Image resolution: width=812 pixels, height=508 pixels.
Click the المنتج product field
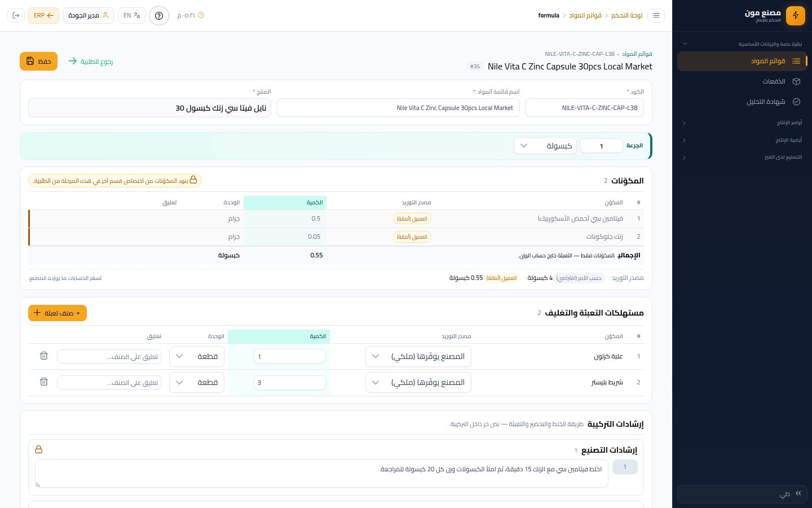149,108
